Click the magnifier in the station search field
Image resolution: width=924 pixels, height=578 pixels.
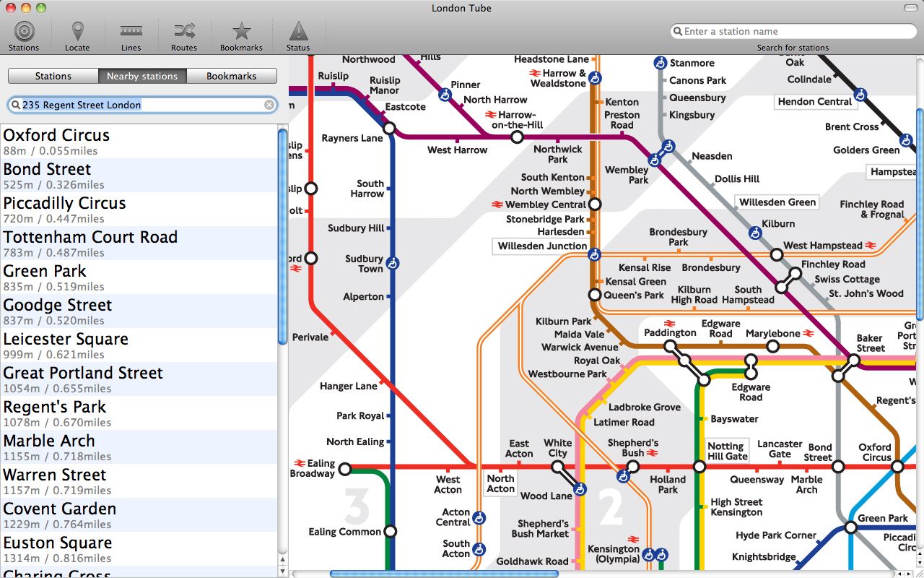(677, 32)
